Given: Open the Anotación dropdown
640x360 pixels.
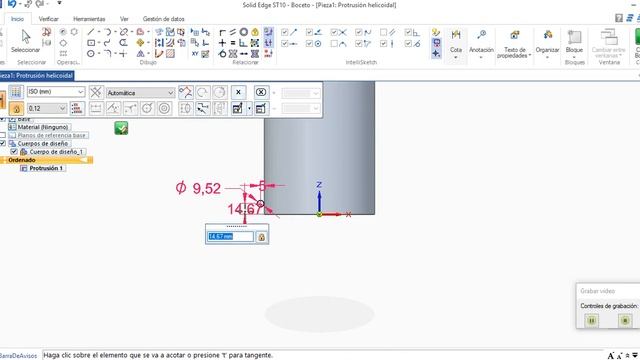Looking at the screenshot, I should coord(481,57).
